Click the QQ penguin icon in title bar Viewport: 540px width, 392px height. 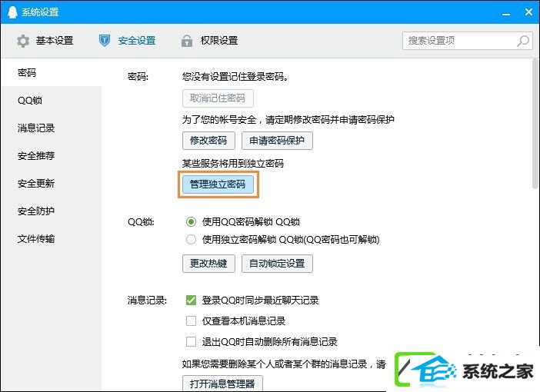click(x=12, y=12)
